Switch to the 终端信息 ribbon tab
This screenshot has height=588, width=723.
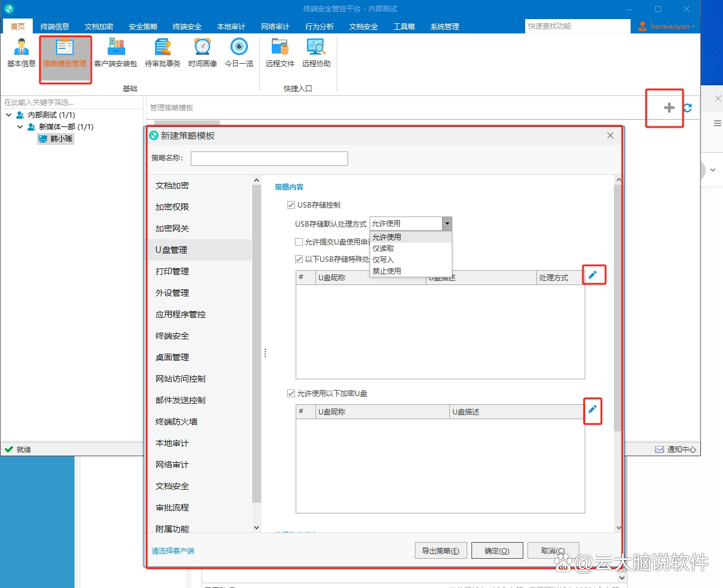tap(55, 27)
